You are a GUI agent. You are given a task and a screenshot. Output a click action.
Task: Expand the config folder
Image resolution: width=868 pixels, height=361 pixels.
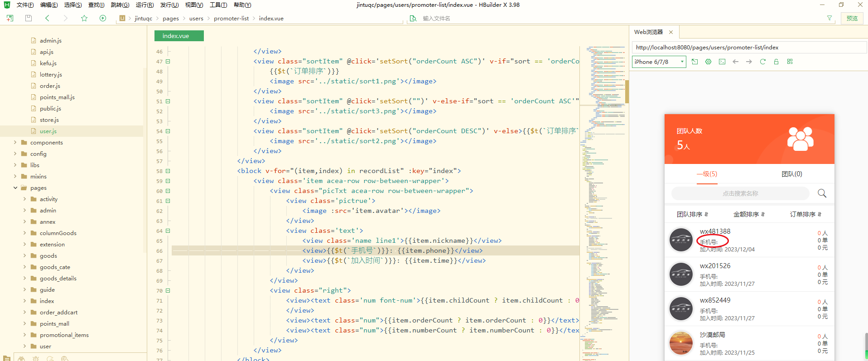tap(15, 154)
